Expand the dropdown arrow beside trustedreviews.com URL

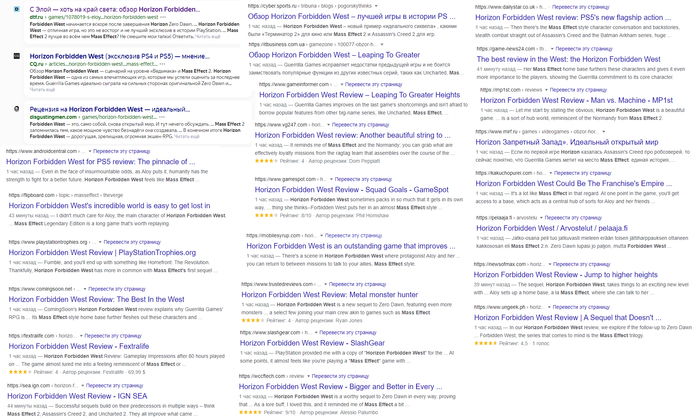coord(325,284)
